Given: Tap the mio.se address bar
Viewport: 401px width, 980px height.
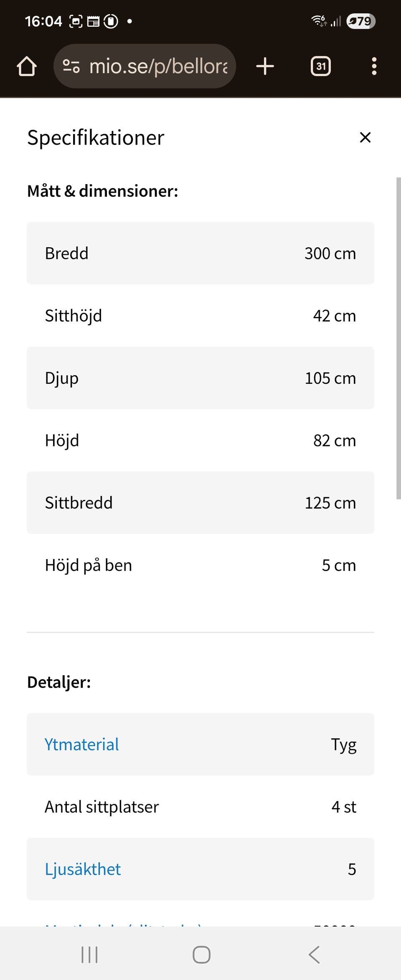Looking at the screenshot, I should [158, 66].
